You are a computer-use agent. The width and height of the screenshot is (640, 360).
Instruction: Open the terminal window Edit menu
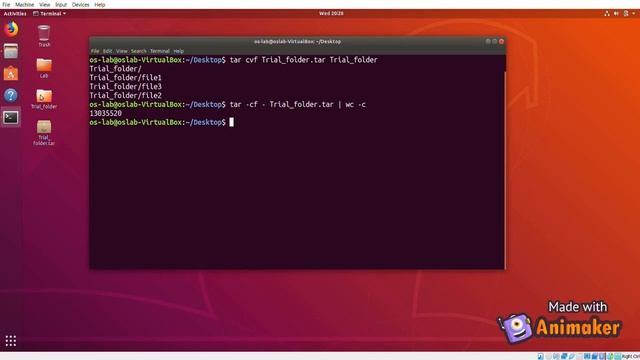107,51
